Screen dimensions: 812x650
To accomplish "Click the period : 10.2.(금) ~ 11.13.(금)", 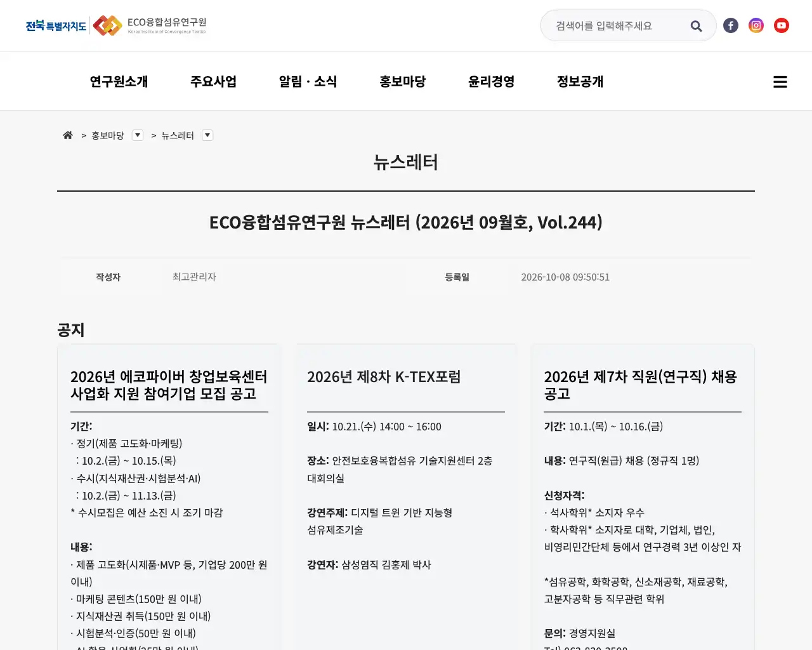I will pos(125,495).
